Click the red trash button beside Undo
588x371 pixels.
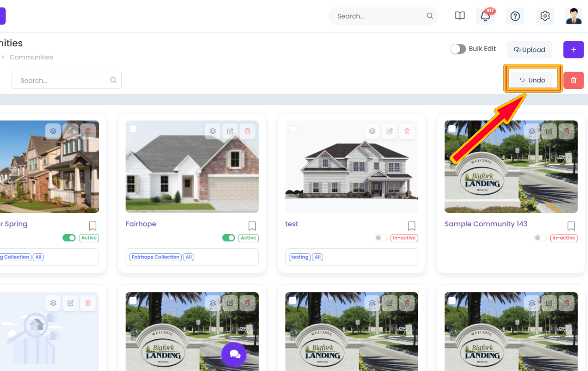click(x=574, y=80)
